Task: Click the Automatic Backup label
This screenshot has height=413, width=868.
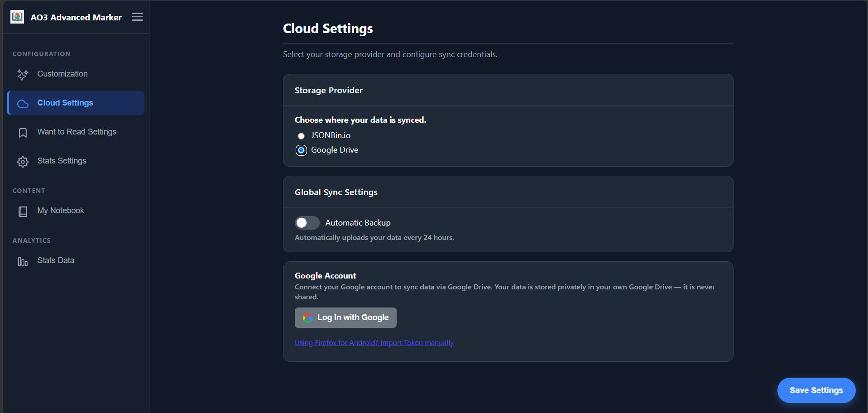Action: 358,223
